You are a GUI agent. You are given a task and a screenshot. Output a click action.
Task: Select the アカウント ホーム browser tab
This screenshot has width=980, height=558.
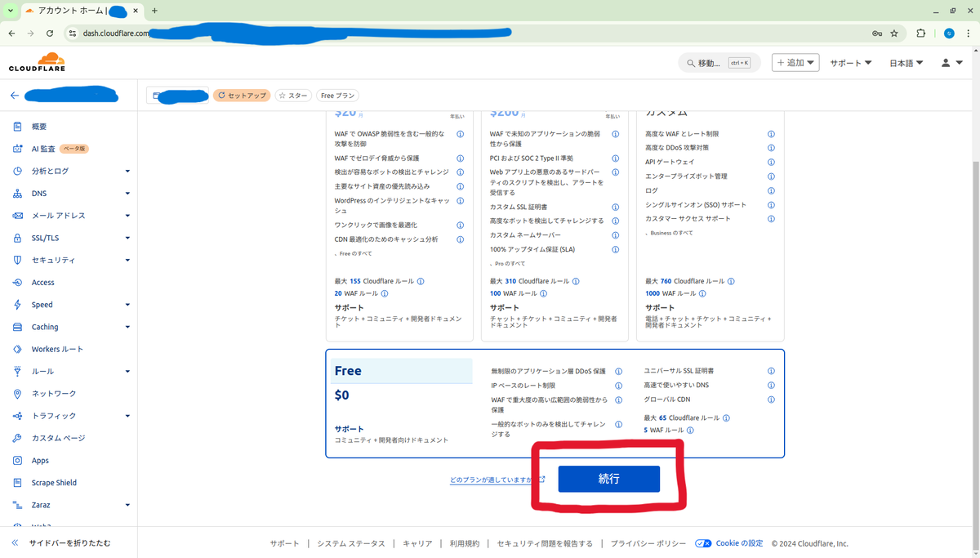82,11
